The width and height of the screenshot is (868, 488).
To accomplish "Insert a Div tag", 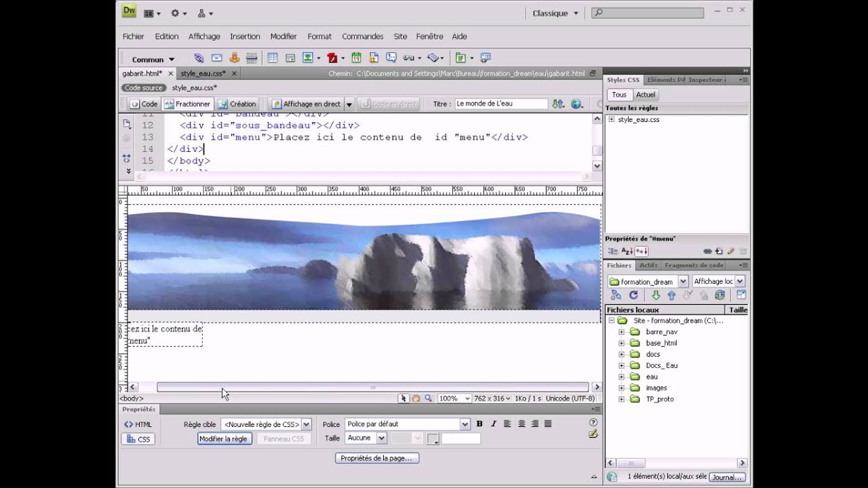I will tap(290, 58).
